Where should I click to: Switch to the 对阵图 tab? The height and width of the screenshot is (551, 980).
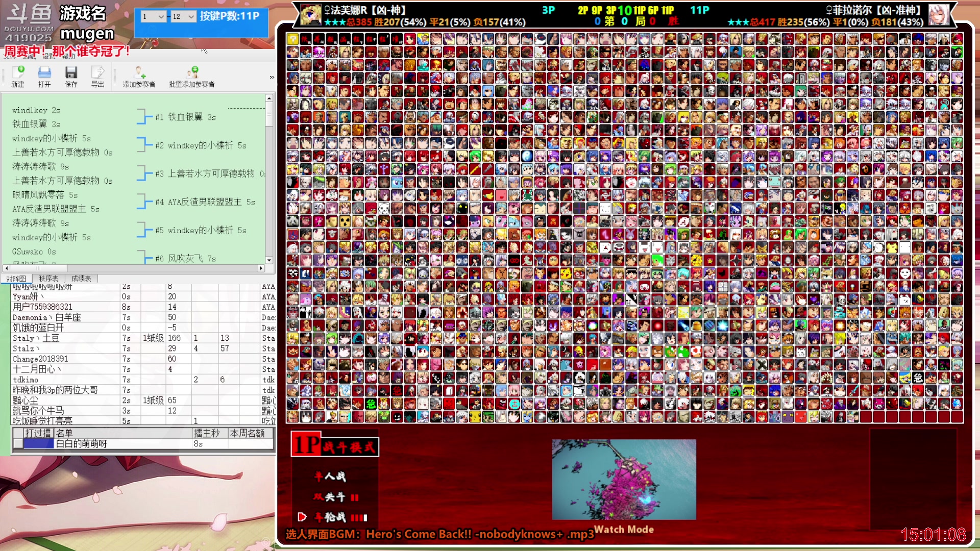pos(16,279)
